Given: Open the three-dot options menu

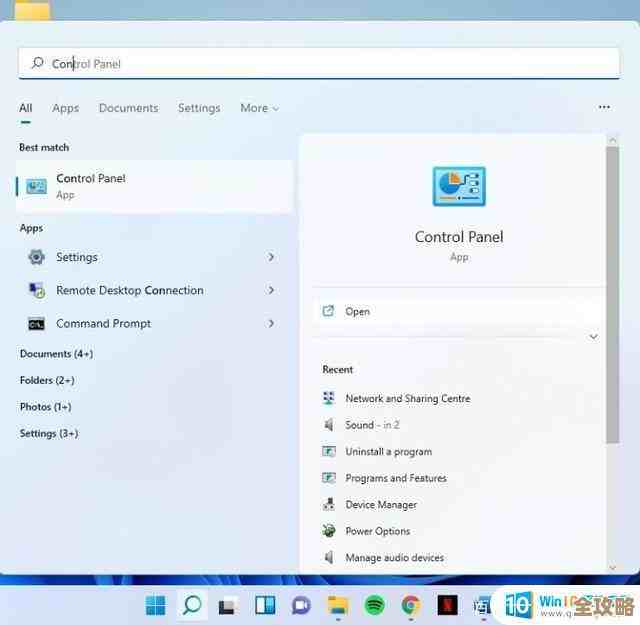Looking at the screenshot, I should 604,107.
